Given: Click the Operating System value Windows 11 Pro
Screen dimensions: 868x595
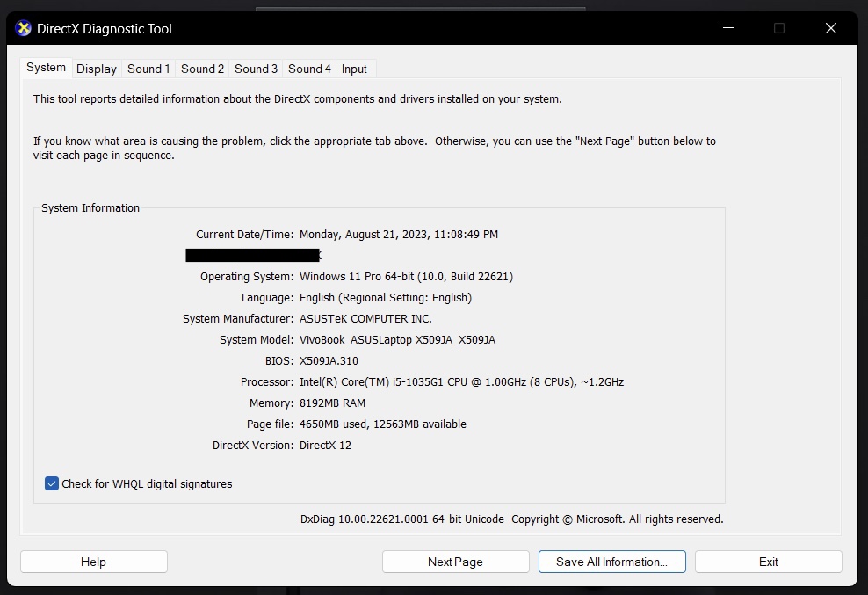Looking at the screenshot, I should [x=341, y=277].
